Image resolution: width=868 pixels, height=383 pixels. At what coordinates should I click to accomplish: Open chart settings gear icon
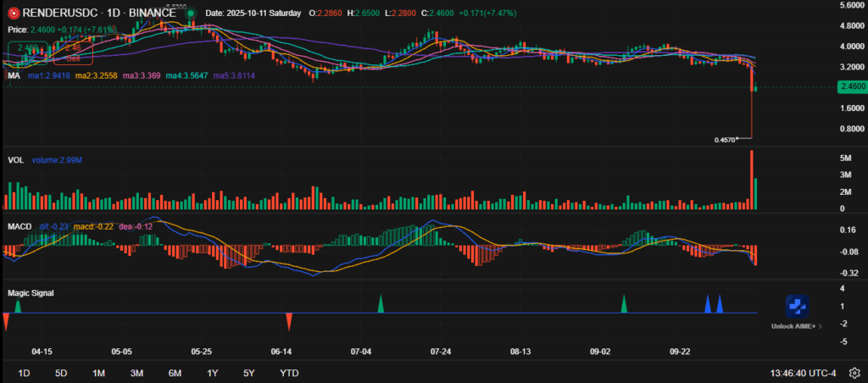(854, 373)
